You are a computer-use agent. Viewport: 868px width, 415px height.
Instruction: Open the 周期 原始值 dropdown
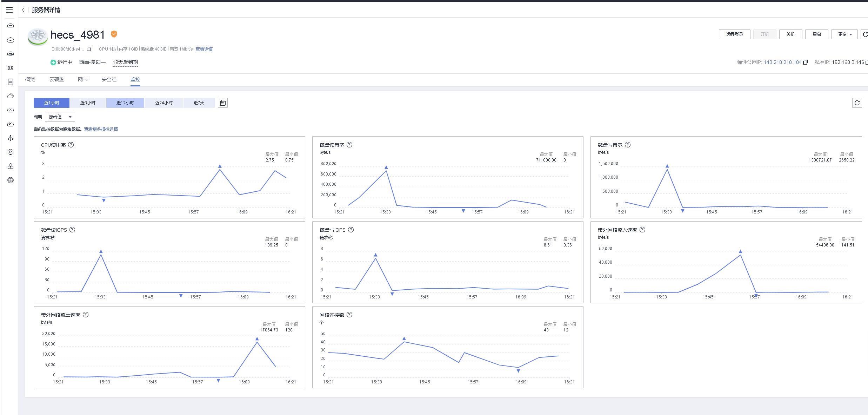60,117
